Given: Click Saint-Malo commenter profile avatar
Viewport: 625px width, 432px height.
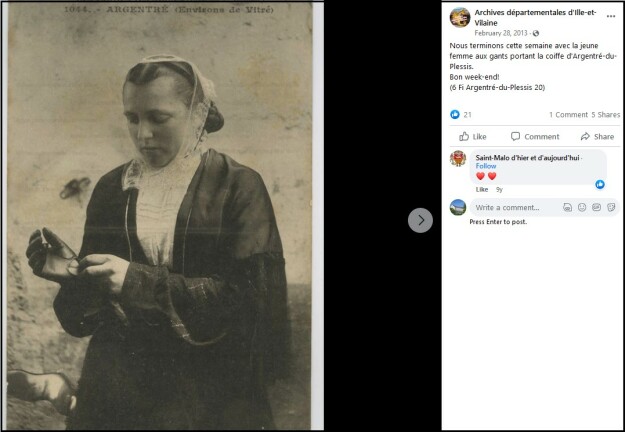Looking at the screenshot, I should click(458, 158).
